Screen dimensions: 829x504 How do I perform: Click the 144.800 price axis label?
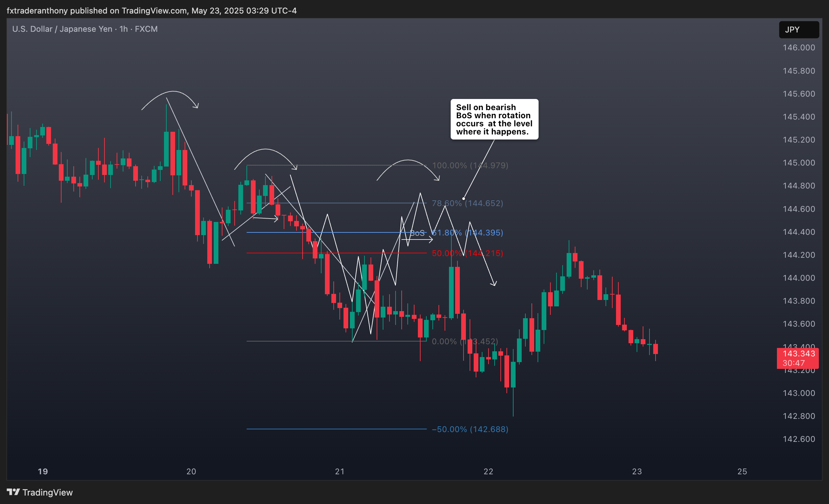799,186
